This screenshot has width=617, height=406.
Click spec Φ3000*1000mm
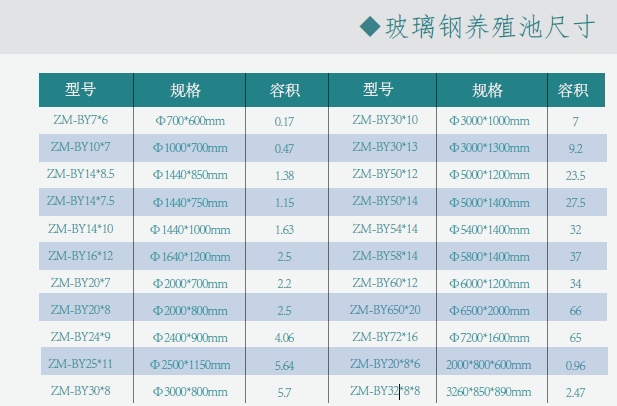point(489,121)
